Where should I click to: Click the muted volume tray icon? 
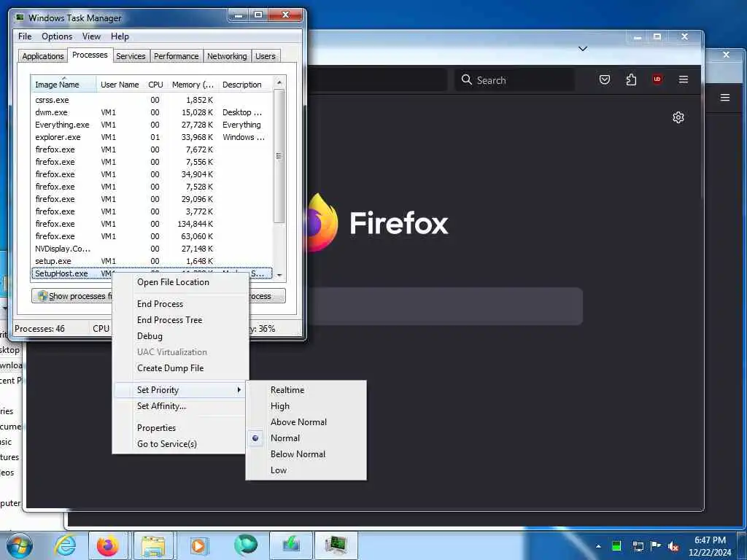pyautogui.click(x=673, y=546)
